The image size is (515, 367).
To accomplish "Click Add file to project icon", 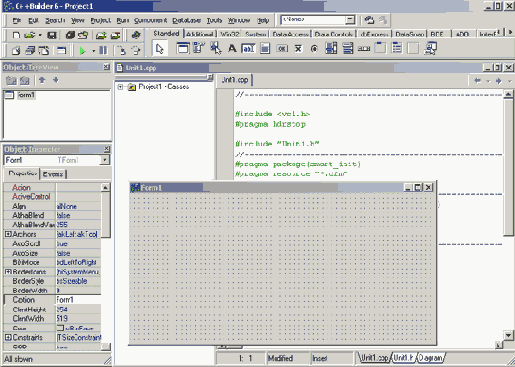I will (101, 35).
